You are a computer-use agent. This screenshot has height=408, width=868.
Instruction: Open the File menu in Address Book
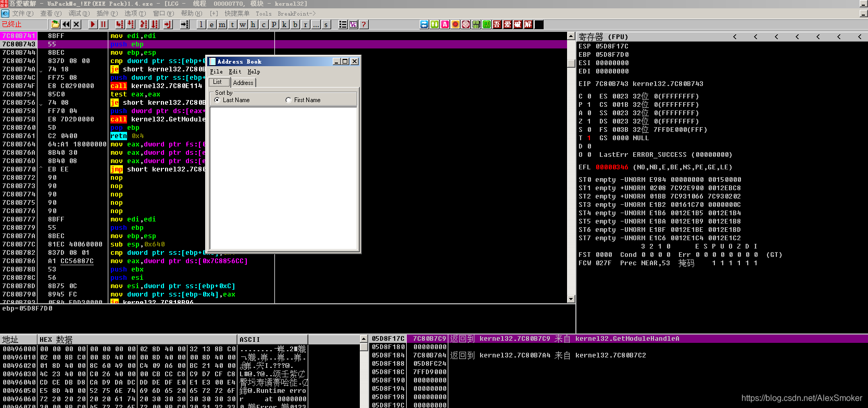click(x=216, y=72)
